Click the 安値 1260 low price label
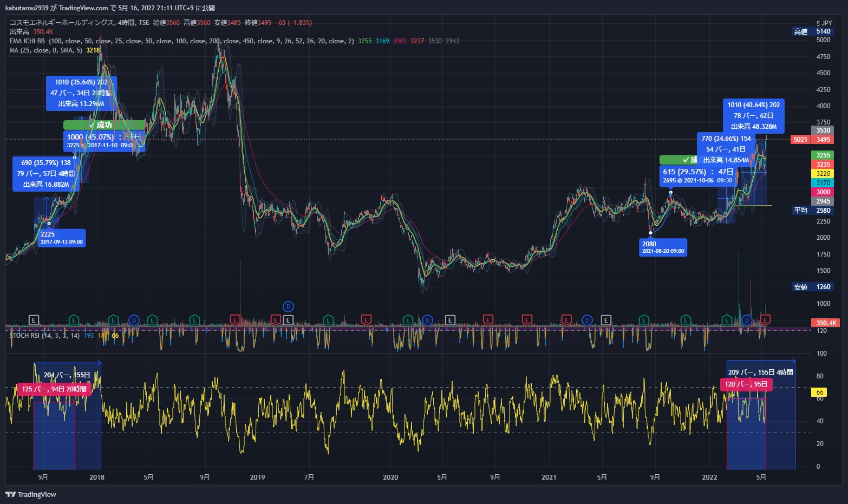This screenshot has width=848, height=504. pos(812,287)
